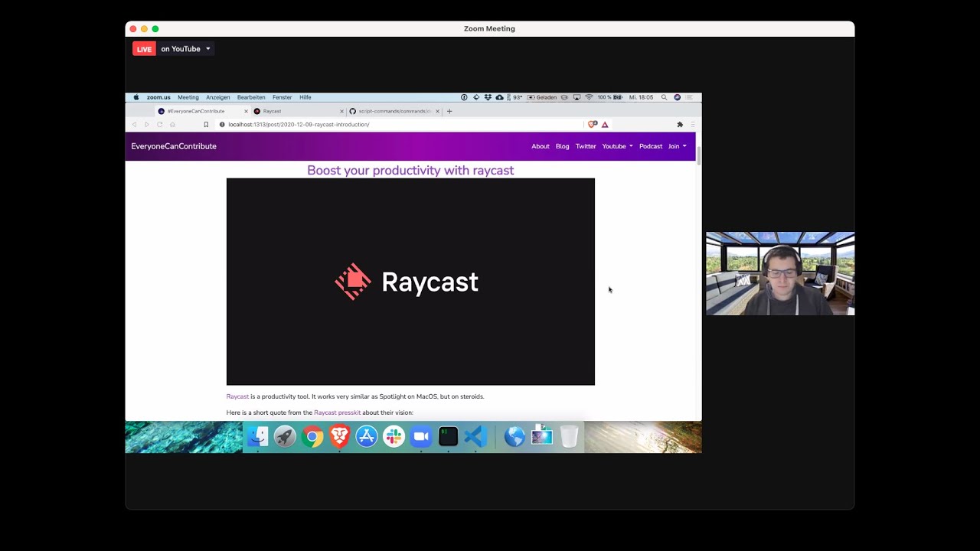Expand the Join navigation dropdown

[x=677, y=146]
